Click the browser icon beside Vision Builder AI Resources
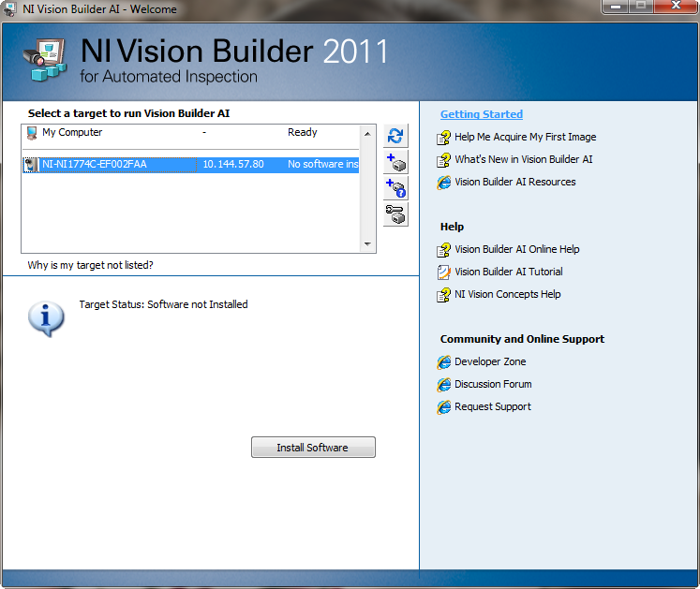The width and height of the screenshot is (700, 589). click(x=444, y=182)
